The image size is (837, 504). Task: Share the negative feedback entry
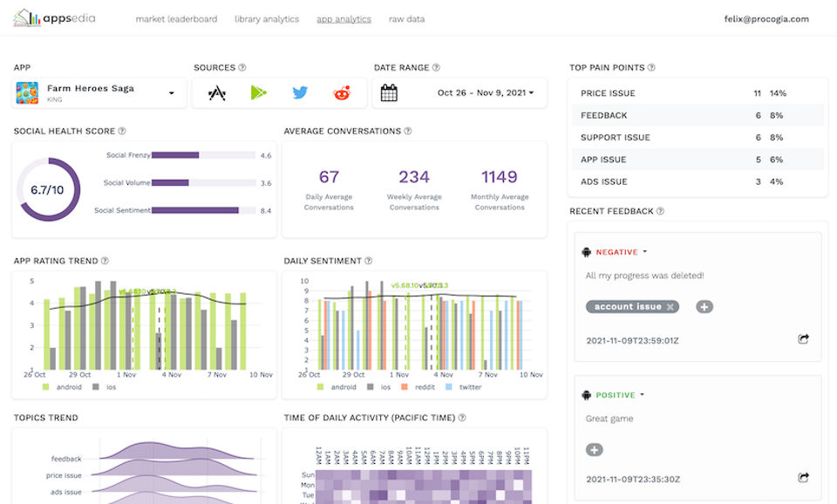[x=803, y=338]
